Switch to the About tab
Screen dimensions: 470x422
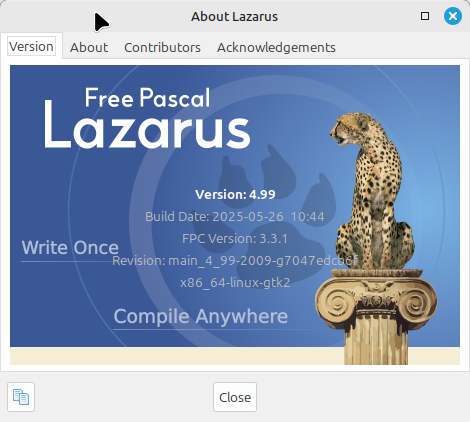(x=89, y=47)
